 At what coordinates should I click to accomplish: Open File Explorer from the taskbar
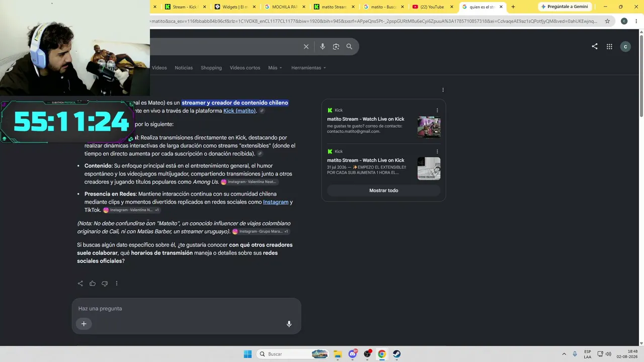pyautogui.click(x=338, y=354)
